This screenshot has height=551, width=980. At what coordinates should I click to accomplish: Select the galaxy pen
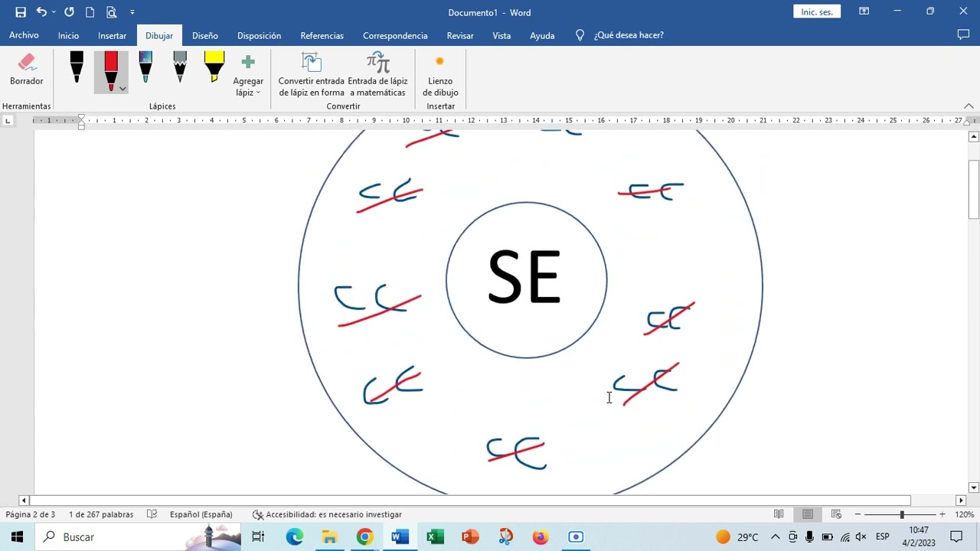pos(145,67)
